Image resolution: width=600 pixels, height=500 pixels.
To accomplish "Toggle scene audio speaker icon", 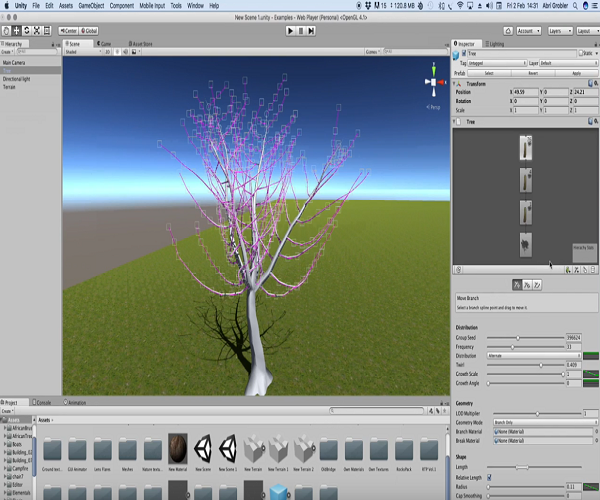I will (x=126, y=52).
